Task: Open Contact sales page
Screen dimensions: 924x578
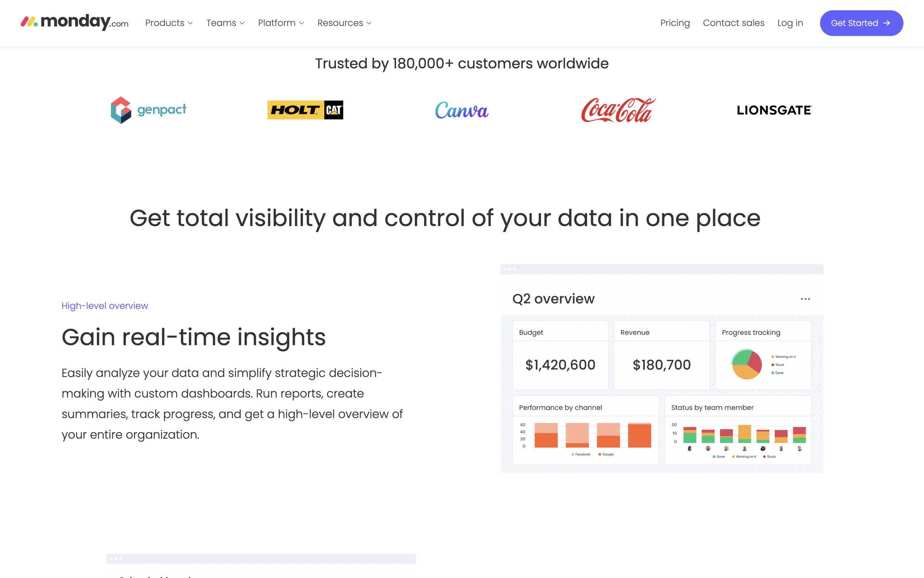Action: click(x=733, y=23)
